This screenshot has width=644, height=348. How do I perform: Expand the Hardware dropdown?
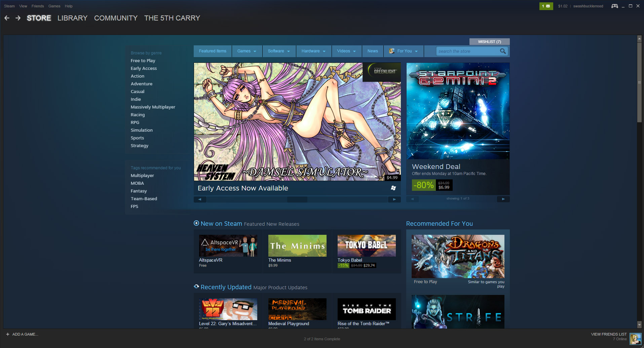[314, 51]
